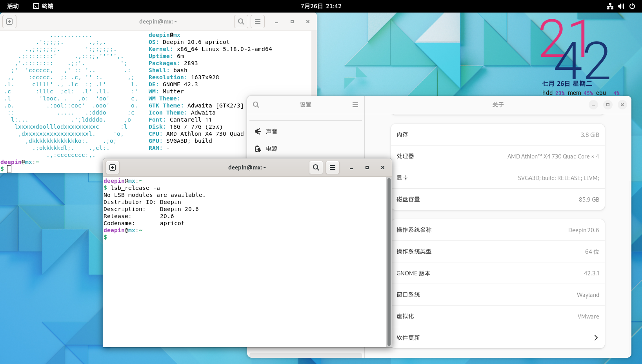
Task: Click the power icon in top bar
Action: click(632, 6)
